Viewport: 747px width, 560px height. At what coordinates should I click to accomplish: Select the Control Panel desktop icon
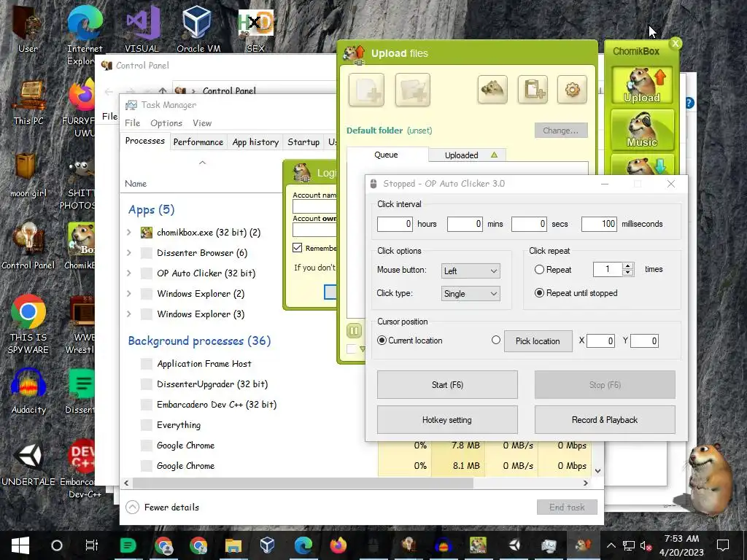pyautogui.click(x=28, y=246)
